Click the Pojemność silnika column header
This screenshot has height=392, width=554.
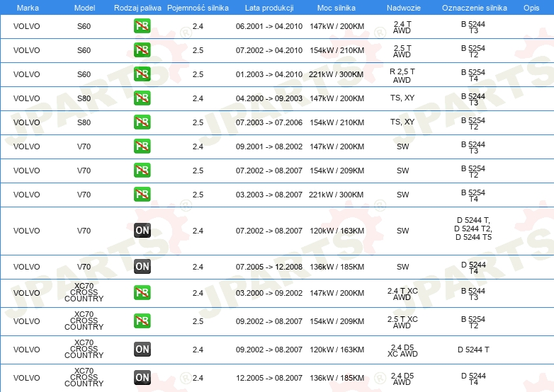point(198,8)
